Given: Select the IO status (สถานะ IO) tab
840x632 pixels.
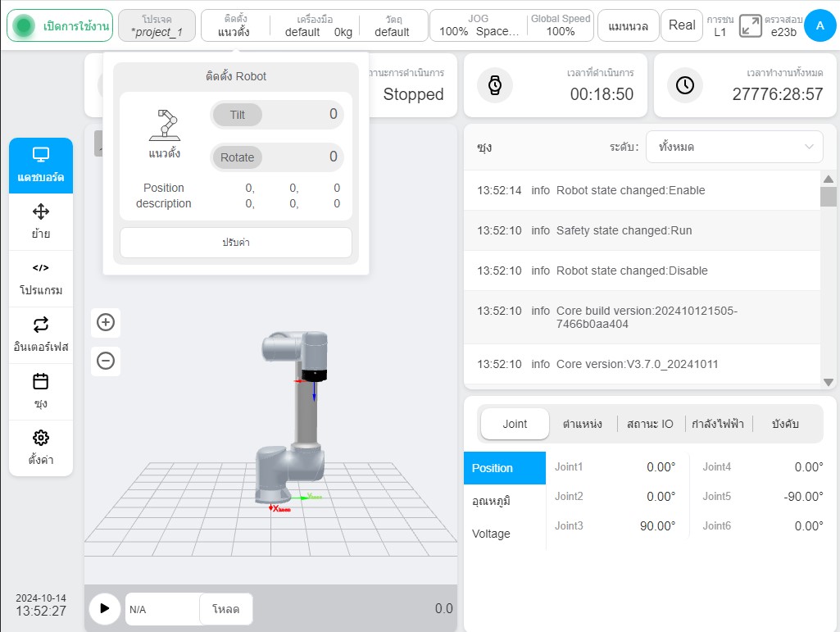Looking at the screenshot, I should [x=650, y=424].
